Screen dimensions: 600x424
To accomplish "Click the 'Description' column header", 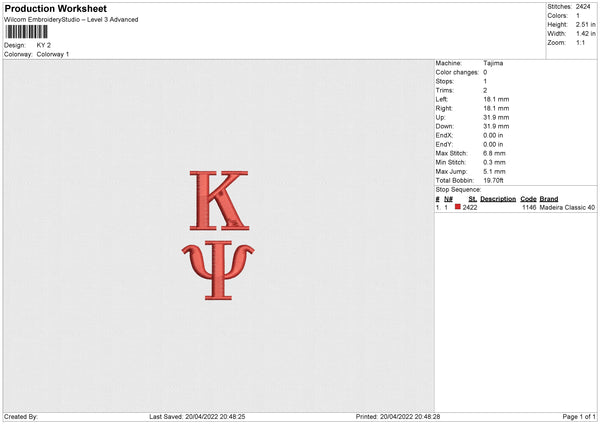I will pyautogui.click(x=498, y=199).
